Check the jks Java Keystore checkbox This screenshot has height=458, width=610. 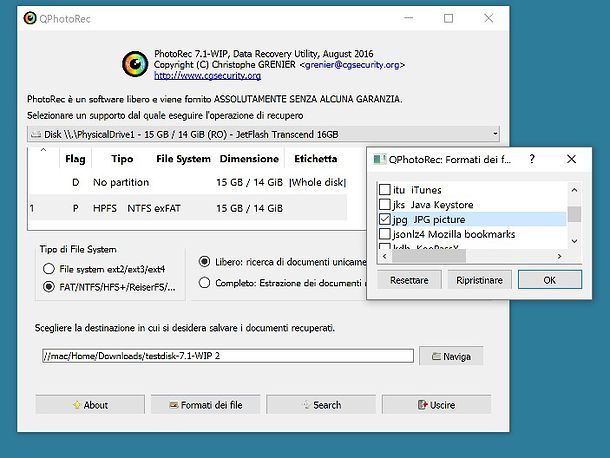tap(384, 204)
